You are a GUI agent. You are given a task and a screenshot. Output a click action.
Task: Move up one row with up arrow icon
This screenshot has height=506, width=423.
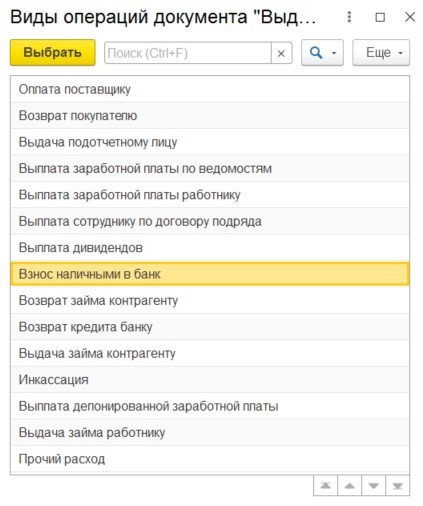349,486
